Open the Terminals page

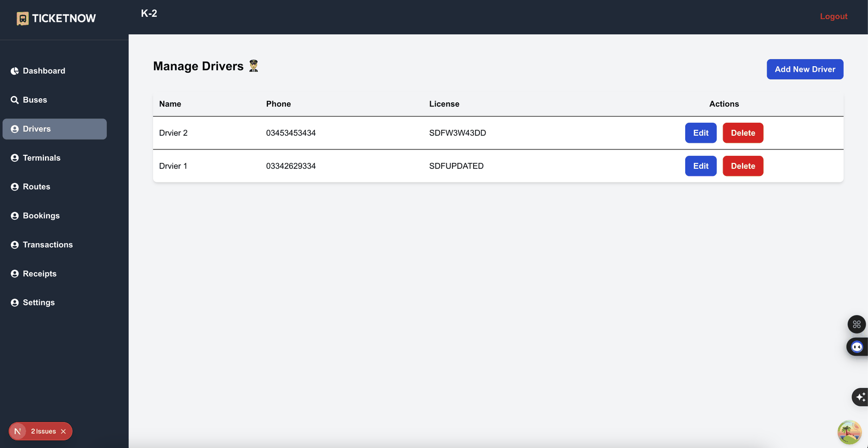[55, 158]
